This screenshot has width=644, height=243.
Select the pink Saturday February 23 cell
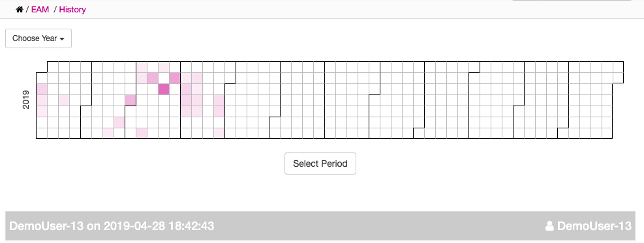click(x=119, y=122)
